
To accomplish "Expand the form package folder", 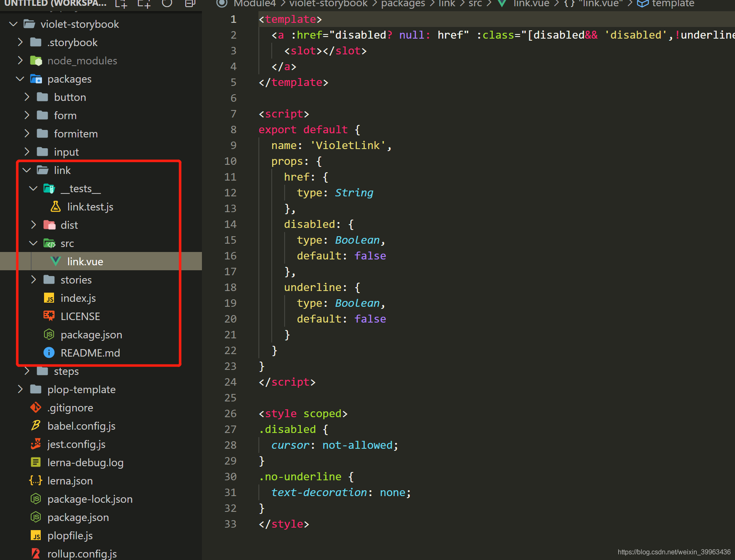I will coord(27,115).
